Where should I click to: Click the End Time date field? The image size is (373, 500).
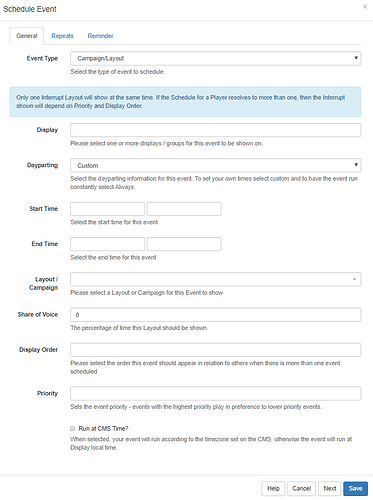pyautogui.click(x=107, y=244)
